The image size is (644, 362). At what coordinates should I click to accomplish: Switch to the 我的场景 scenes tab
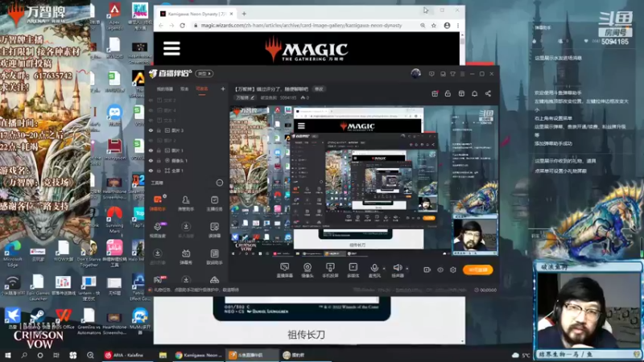(165, 88)
